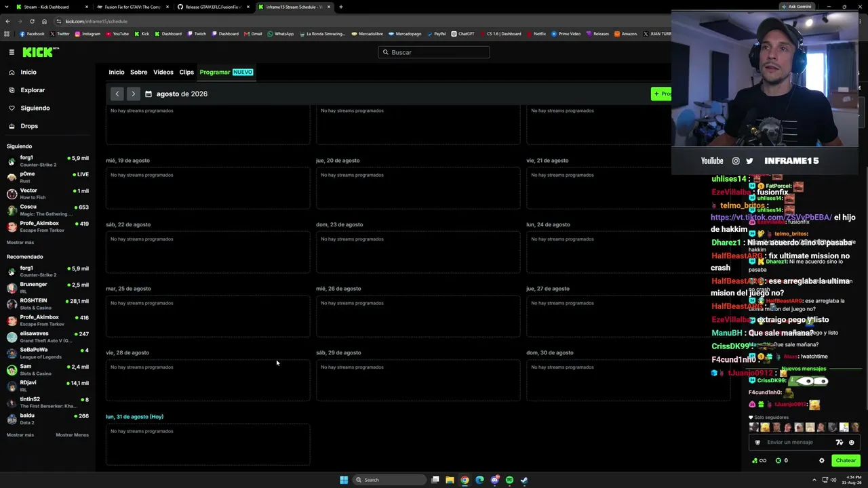
Task: Open SeBaPoWa recommended channel
Action: coord(47,353)
